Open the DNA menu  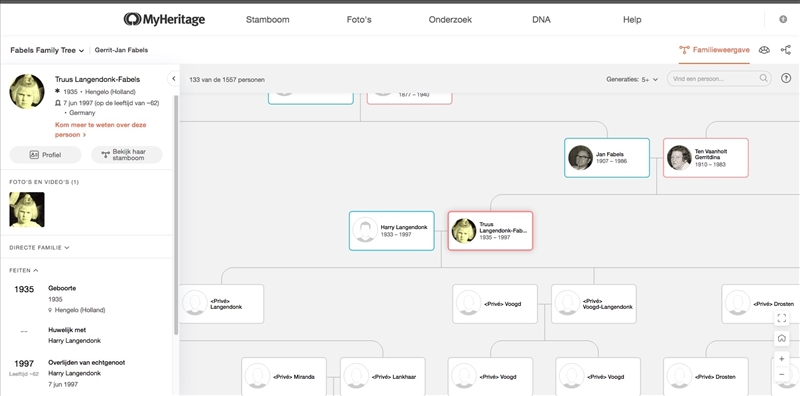(541, 20)
